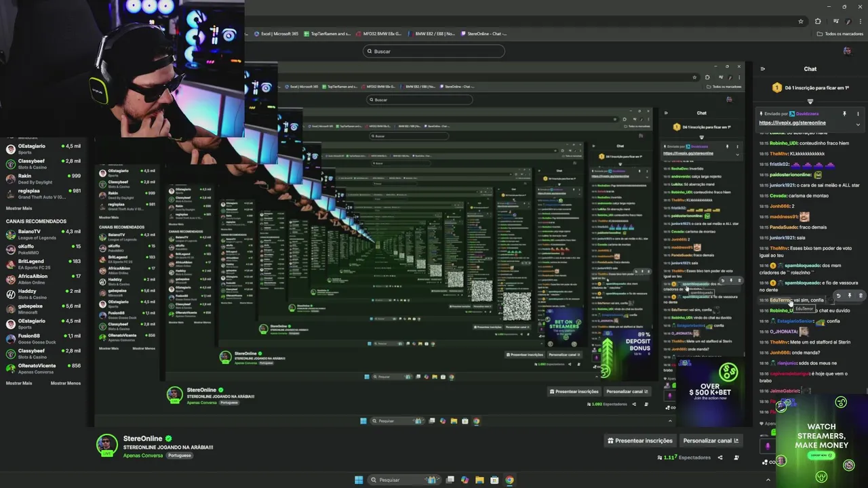
Task: Share the stream with share icon
Action: 720,457
